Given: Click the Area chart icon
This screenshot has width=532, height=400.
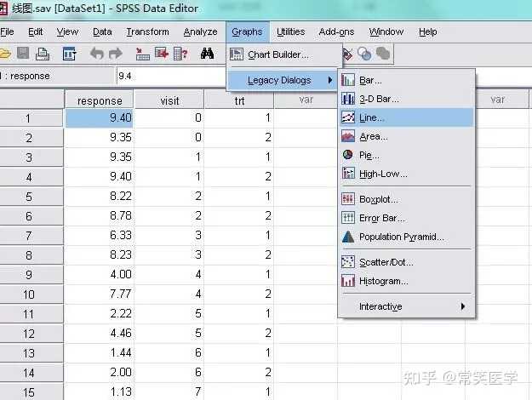Looking at the screenshot, I should coord(348,136).
